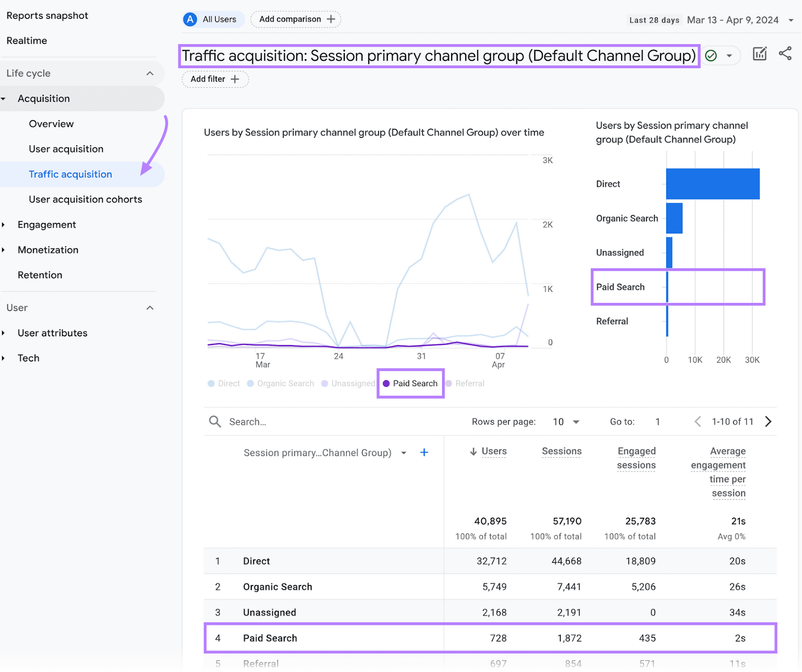Click the Add comparison button

pyautogui.click(x=296, y=20)
